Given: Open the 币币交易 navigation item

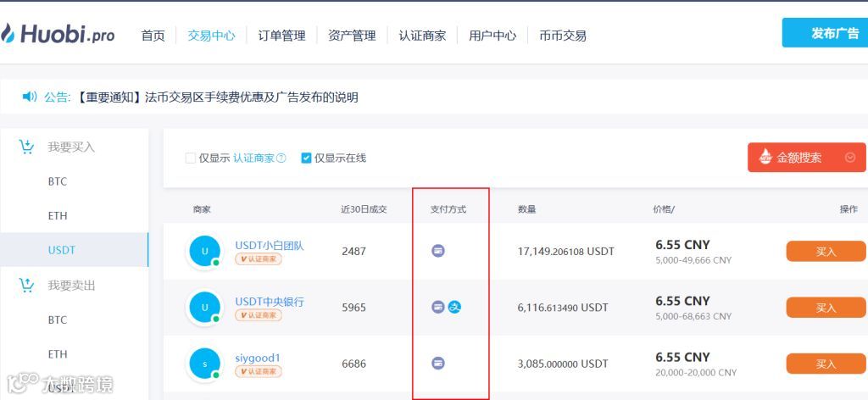Looking at the screenshot, I should (x=563, y=36).
